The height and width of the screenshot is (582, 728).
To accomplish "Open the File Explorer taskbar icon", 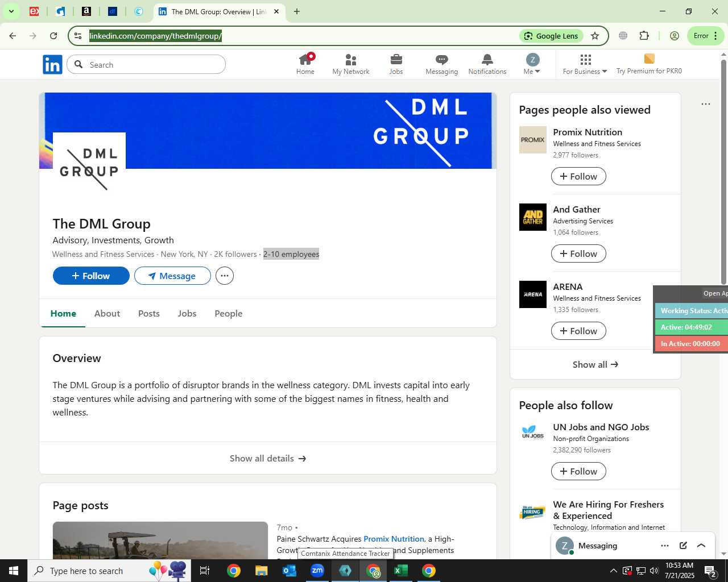I will [261, 571].
